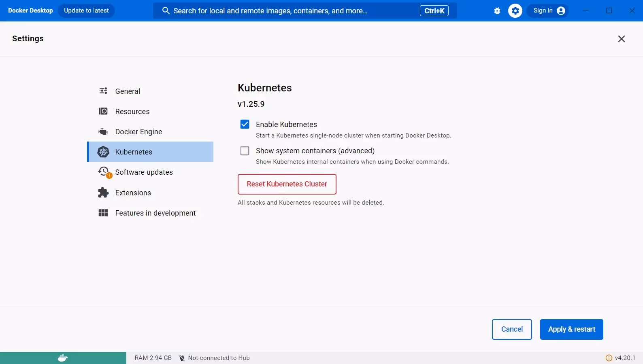Maximize the Docker Desktop window

tap(609, 11)
